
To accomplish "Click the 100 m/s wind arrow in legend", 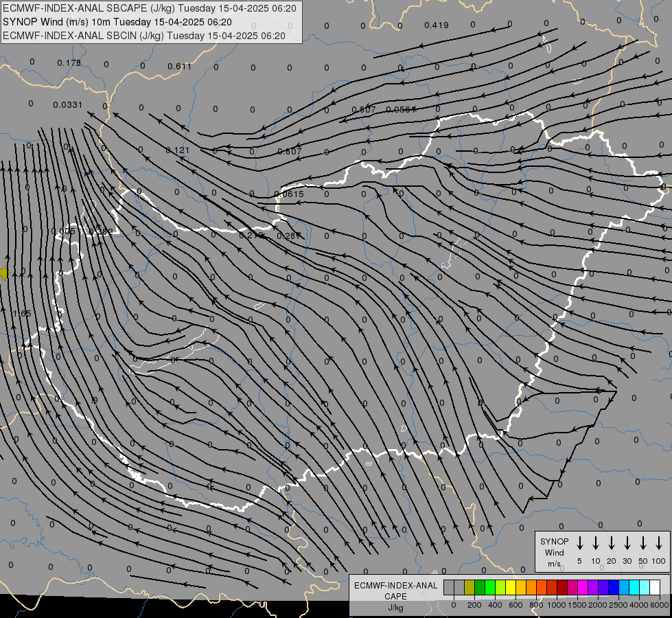I will (x=659, y=543).
